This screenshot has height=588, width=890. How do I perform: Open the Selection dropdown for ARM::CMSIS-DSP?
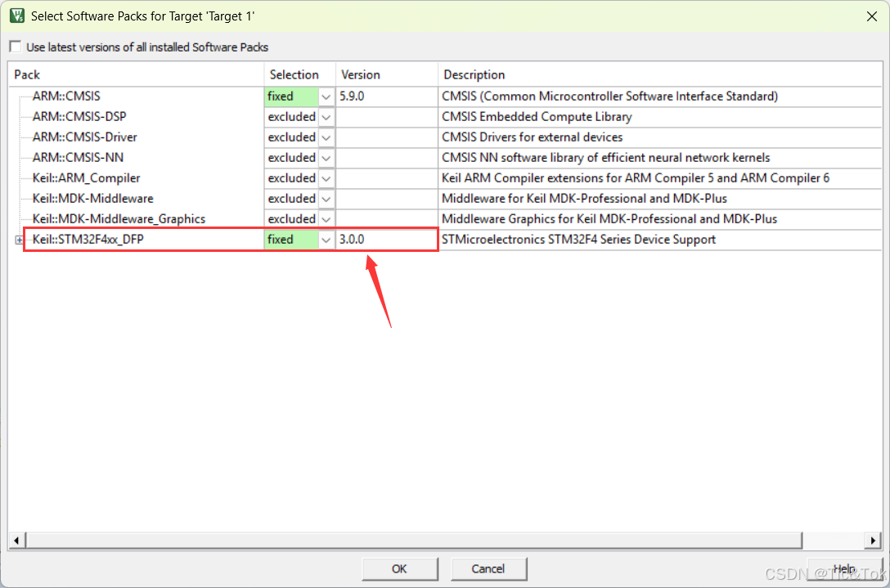pos(326,117)
